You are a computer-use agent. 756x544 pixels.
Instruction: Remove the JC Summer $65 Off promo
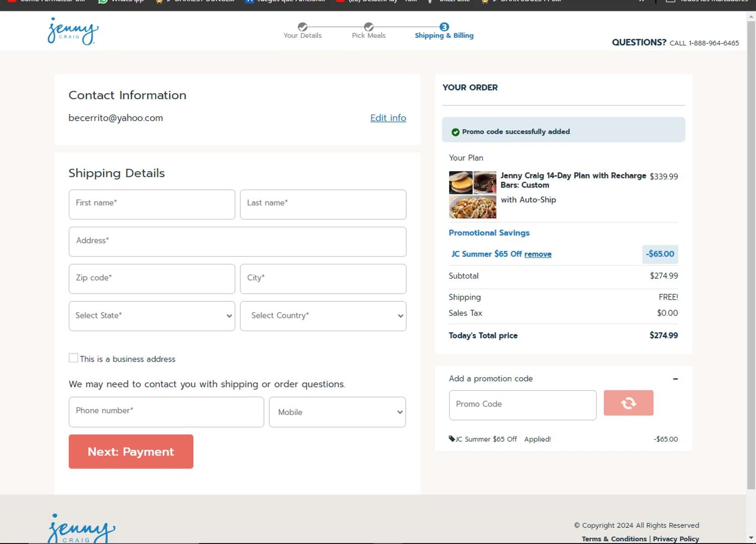coord(538,254)
